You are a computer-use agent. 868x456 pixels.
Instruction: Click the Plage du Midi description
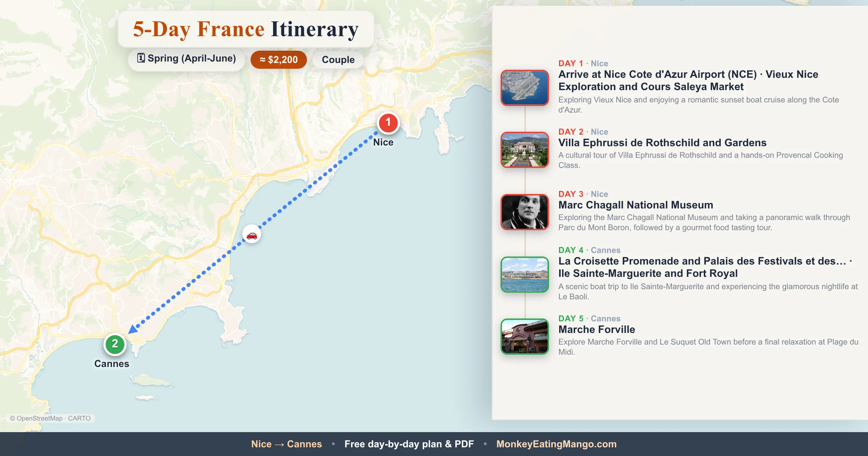tap(708, 347)
